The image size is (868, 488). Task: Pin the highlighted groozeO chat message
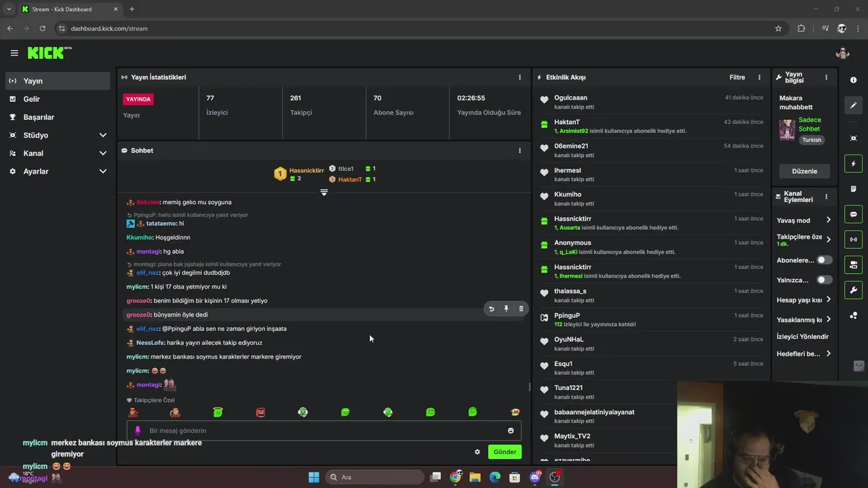point(506,308)
